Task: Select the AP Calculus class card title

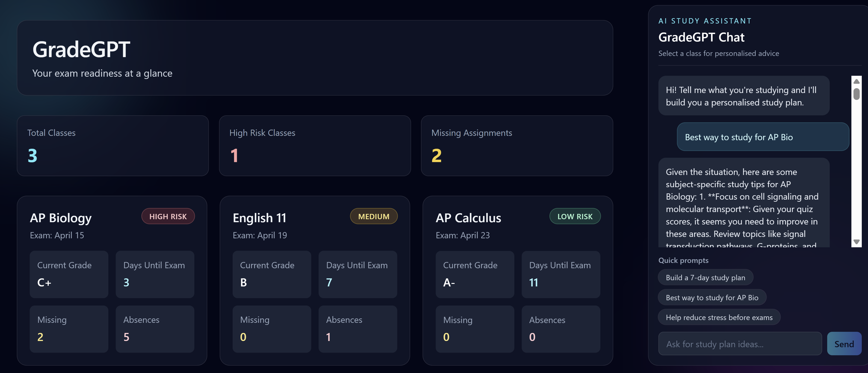Action: point(468,218)
